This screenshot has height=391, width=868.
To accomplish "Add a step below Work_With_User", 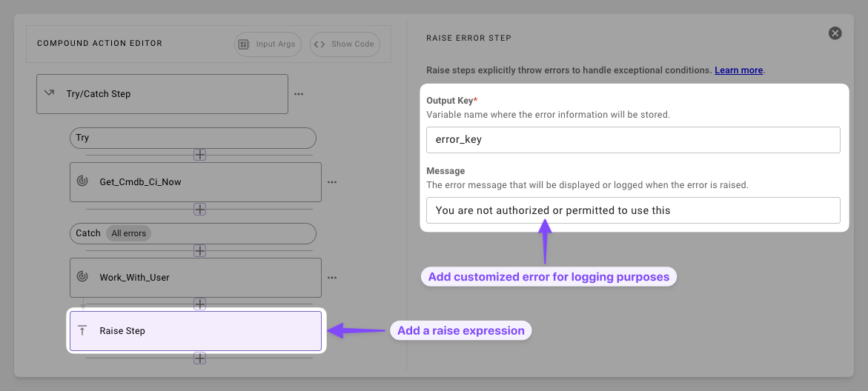I will click(x=200, y=304).
